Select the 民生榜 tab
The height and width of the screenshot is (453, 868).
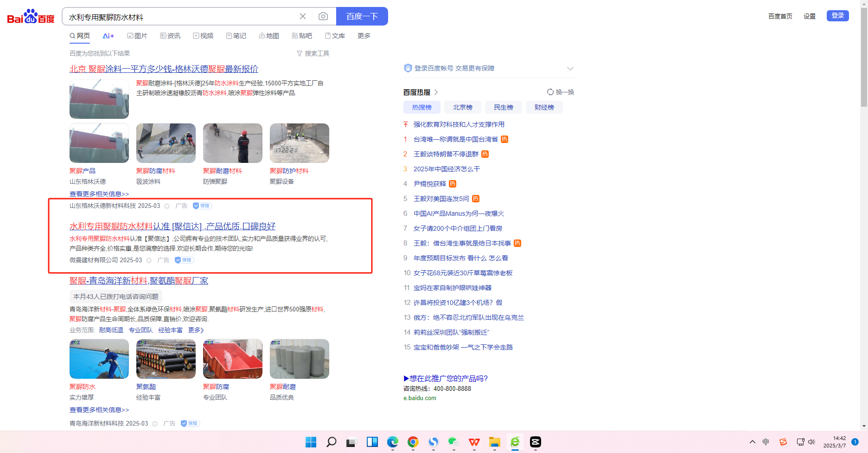click(504, 107)
